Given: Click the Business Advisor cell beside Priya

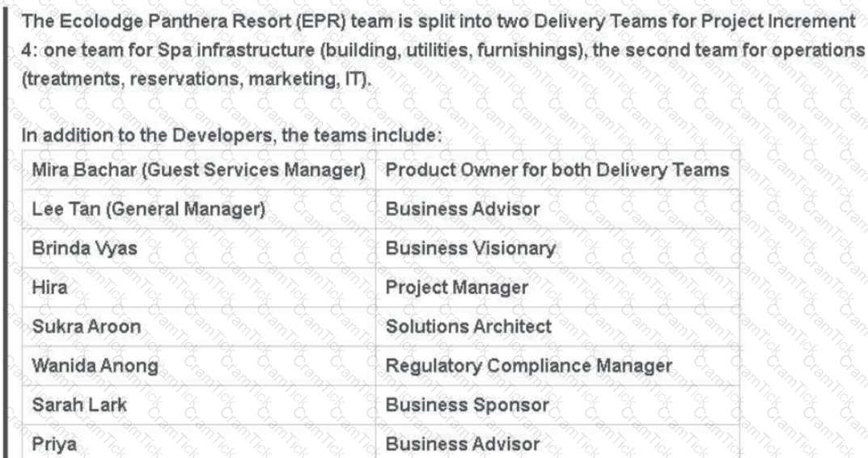Looking at the screenshot, I should [557, 443].
